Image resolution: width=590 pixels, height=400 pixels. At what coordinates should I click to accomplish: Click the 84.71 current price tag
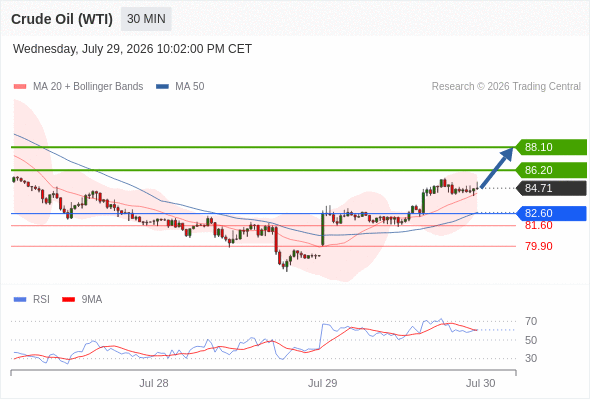click(x=551, y=188)
